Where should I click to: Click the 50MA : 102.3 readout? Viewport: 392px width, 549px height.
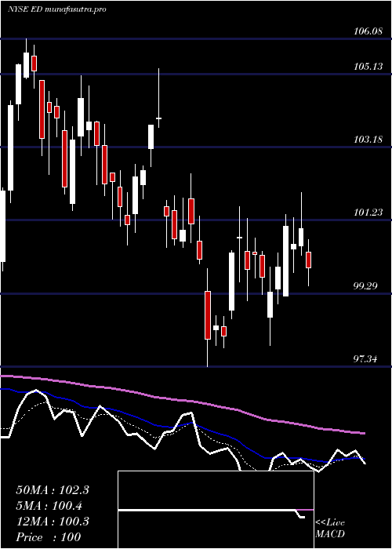coord(53,490)
